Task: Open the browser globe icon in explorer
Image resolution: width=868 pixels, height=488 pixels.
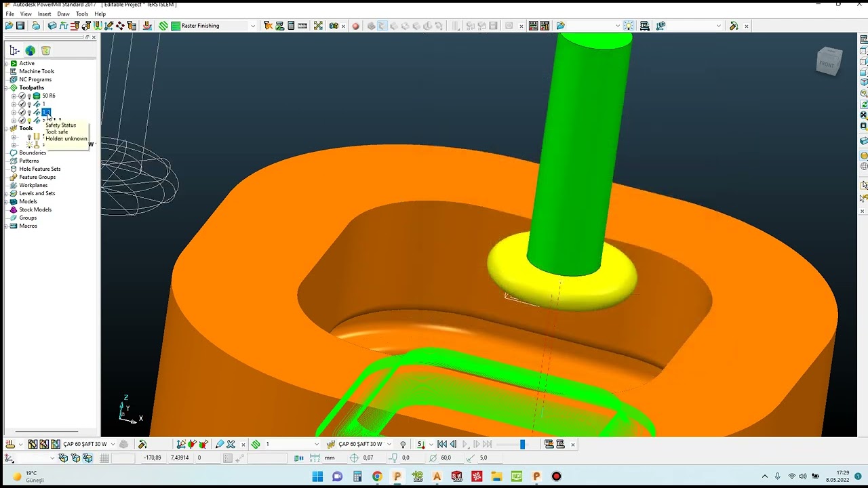Action: tap(30, 51)
